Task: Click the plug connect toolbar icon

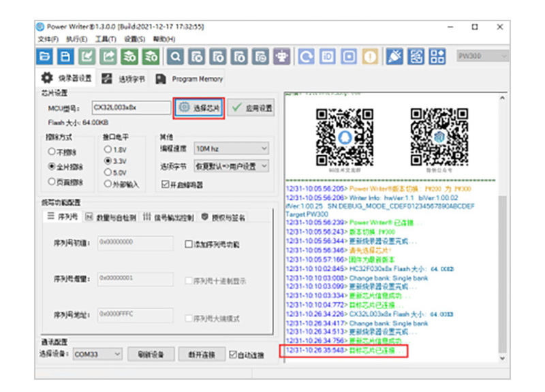Action: 394,56
